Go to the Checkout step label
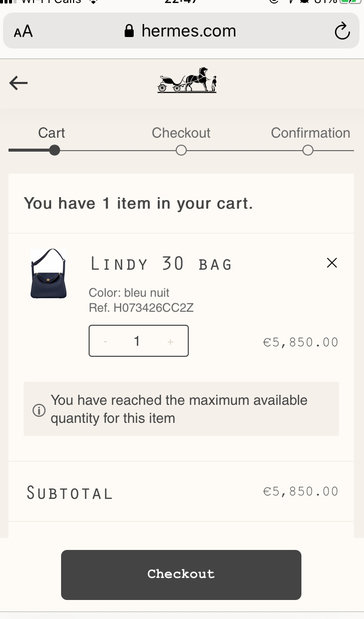 coord(181,133)
